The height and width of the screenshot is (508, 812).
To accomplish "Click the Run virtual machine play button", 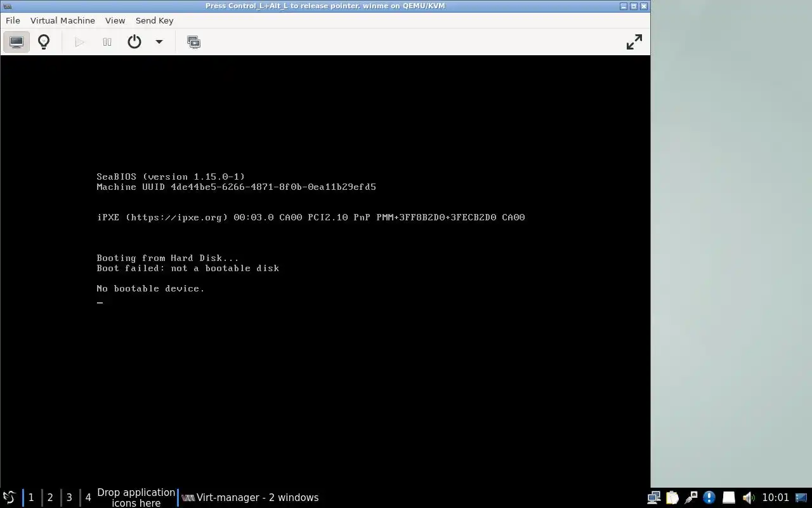I will [79, 42].
